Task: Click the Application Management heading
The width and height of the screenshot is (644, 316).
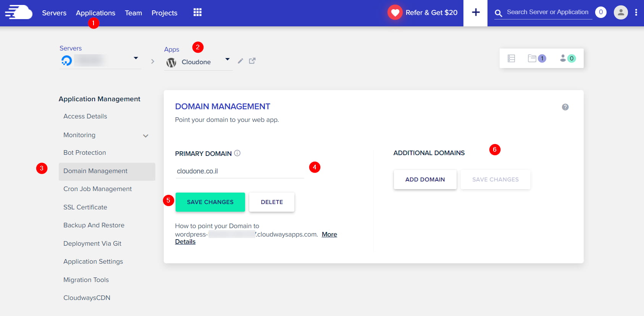Action: click(x=99, y=99)
